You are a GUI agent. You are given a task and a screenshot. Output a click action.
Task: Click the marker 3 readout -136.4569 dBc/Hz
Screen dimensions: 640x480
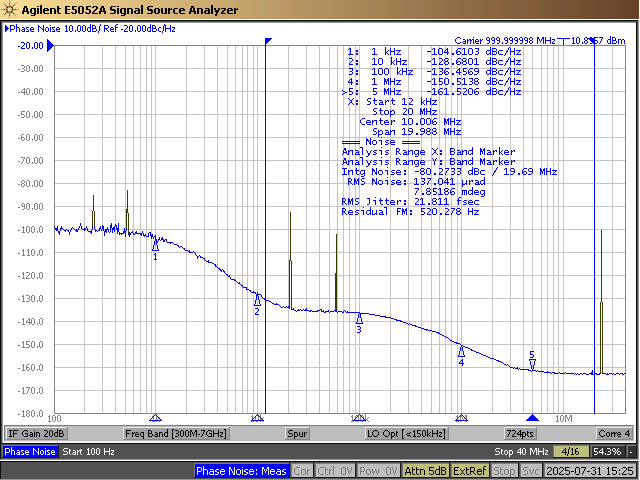[473, 72]
